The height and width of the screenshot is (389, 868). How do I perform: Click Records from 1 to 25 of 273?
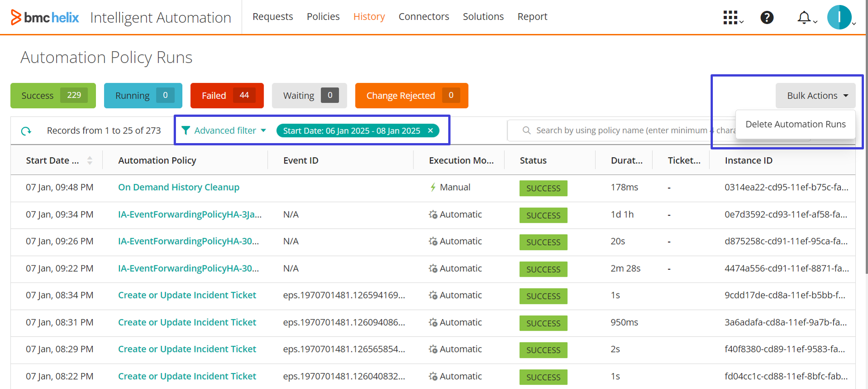104,130
